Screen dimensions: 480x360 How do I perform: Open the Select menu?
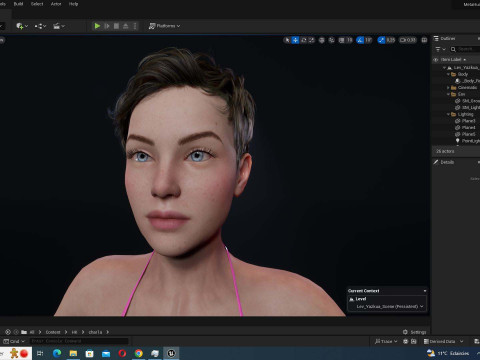(x=37, y=4)
